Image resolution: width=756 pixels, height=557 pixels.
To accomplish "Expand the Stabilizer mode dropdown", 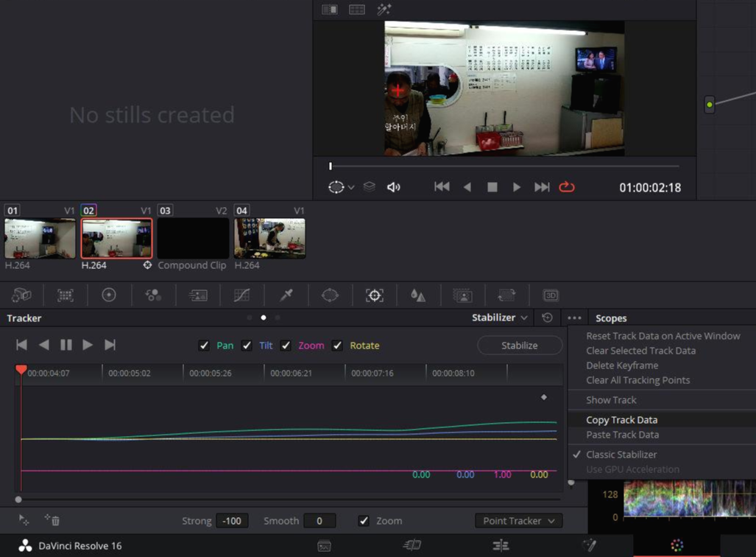I will [x=500, y=318].
